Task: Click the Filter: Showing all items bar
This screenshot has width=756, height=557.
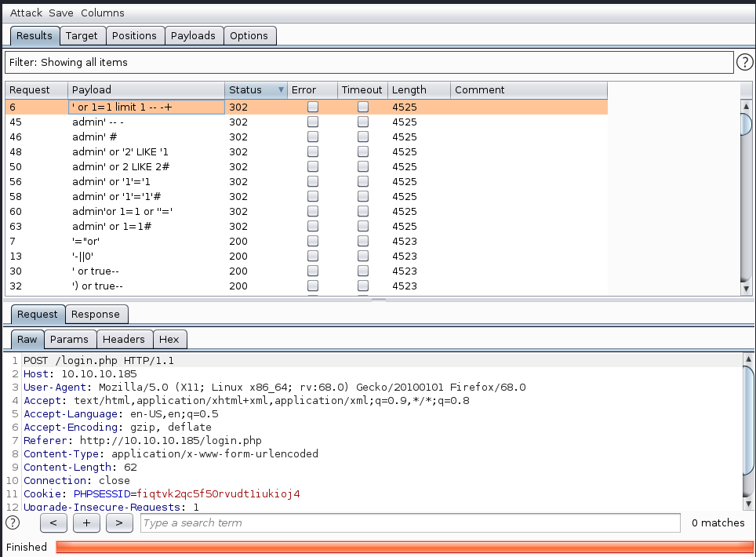Action: tap(369, 63)
